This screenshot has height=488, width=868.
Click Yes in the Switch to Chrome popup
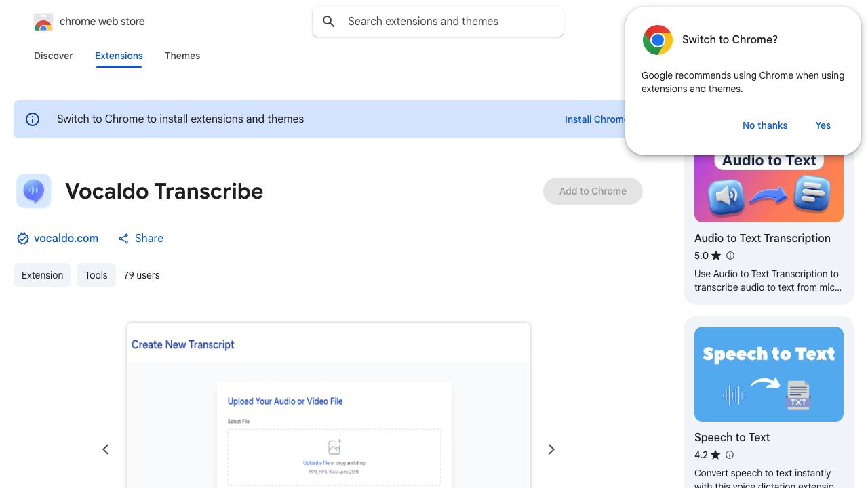pos(823,125)
